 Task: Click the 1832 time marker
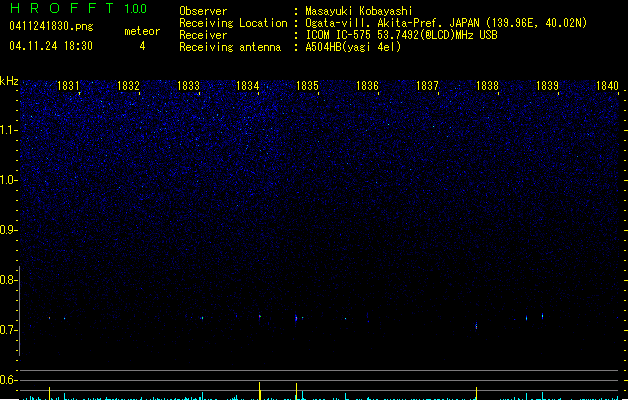point(128,85)
